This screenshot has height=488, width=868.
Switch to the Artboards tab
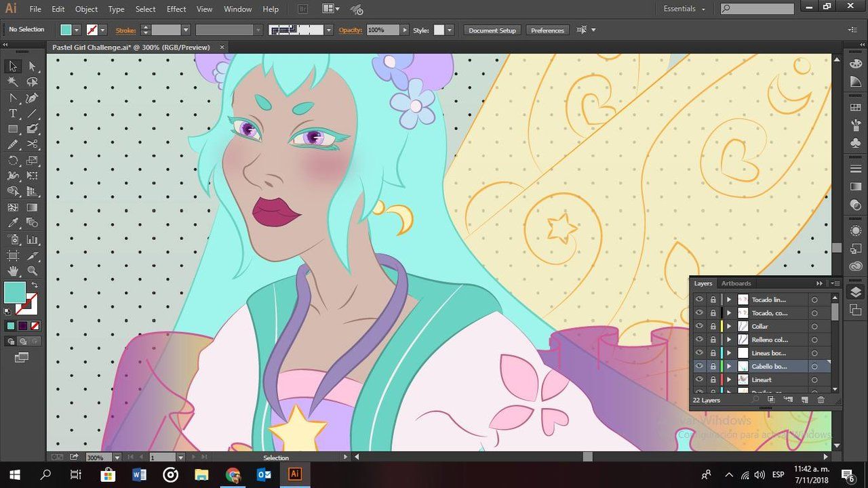pos(736,283)
